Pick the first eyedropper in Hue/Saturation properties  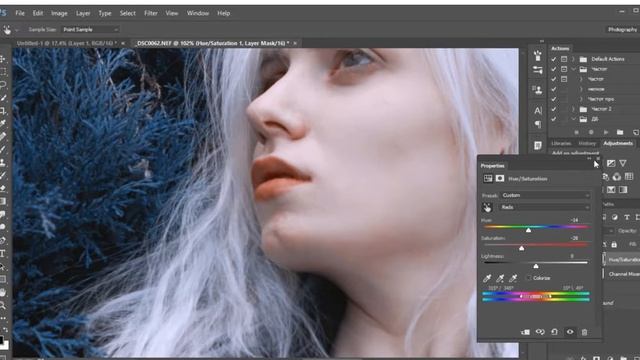pos(487,278)
